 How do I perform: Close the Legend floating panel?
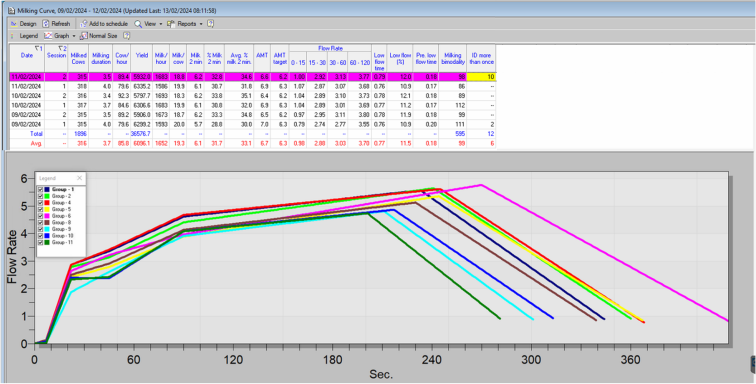[80, 178]
